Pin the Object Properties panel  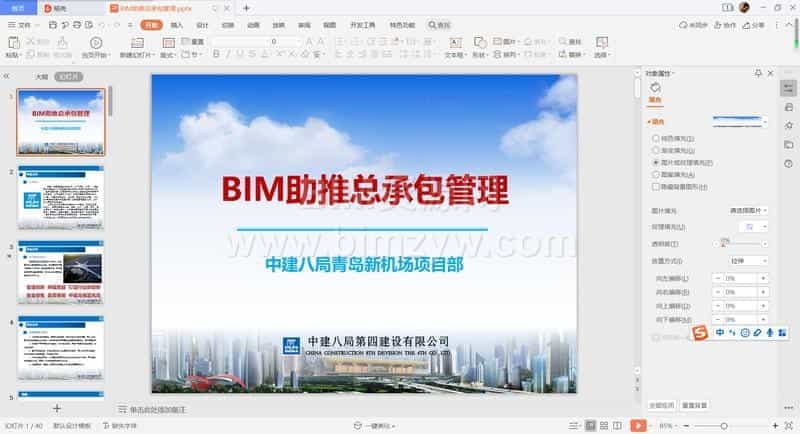[x=758, y=73]
